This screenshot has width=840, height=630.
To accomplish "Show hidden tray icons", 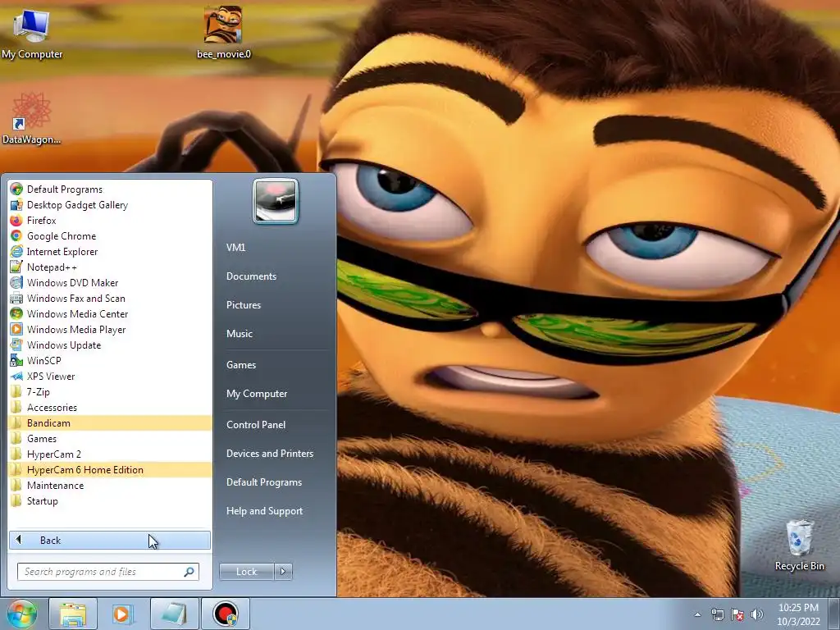I will point(697,615).
